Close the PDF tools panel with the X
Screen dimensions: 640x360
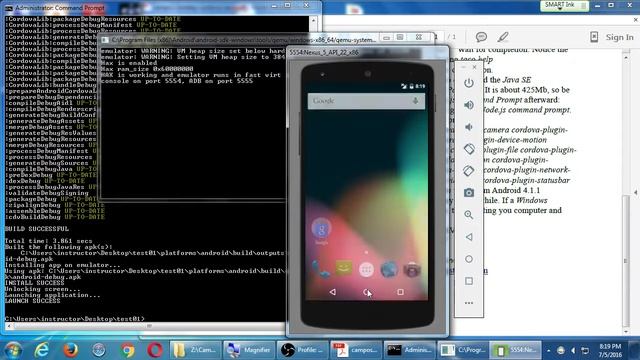pyautogui.click(x=636, y=20)
